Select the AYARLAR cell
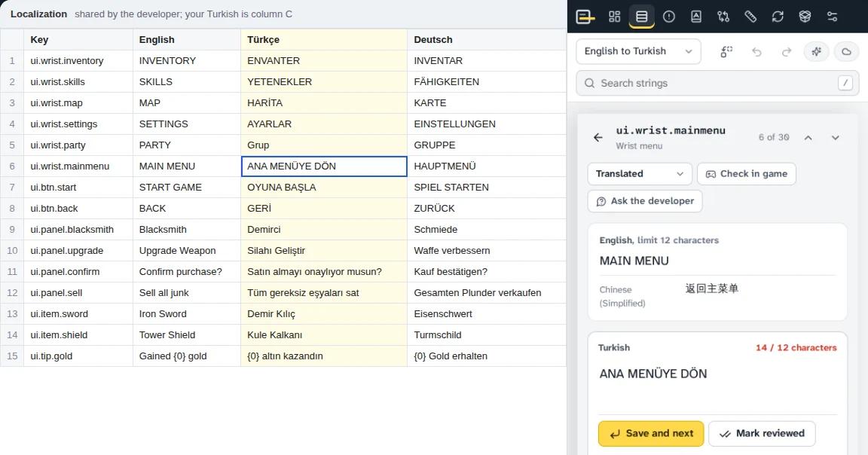868x455 pixels. pos(324,124)
